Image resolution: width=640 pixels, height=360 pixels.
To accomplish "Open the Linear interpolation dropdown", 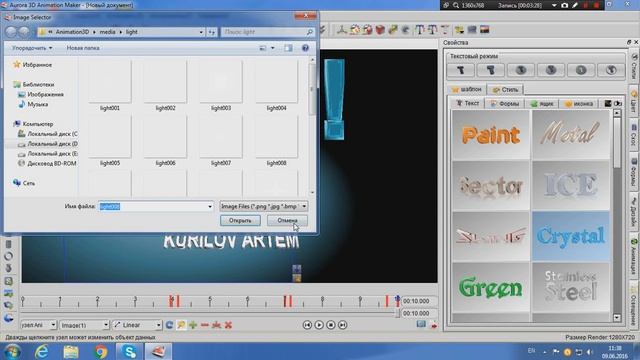I will tap(137, 325).
